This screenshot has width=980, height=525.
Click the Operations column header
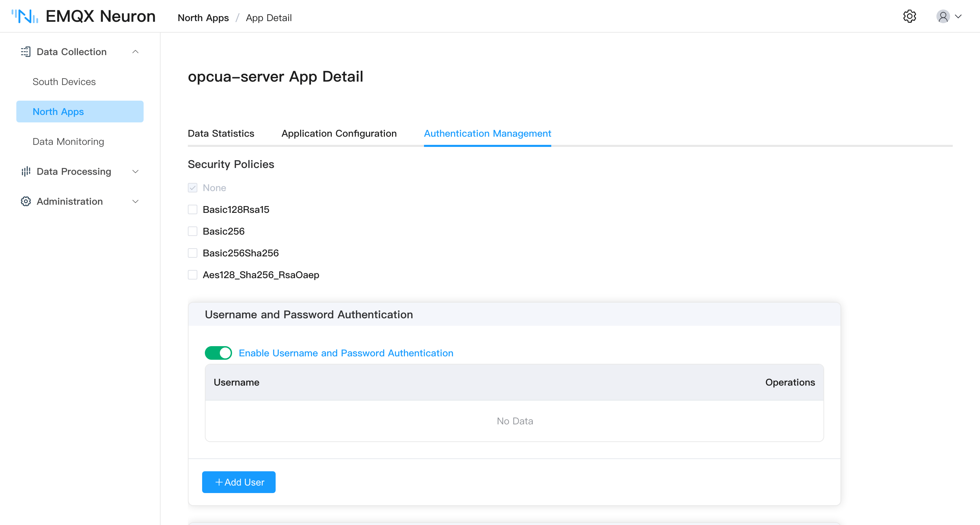[x=790, y=383]
